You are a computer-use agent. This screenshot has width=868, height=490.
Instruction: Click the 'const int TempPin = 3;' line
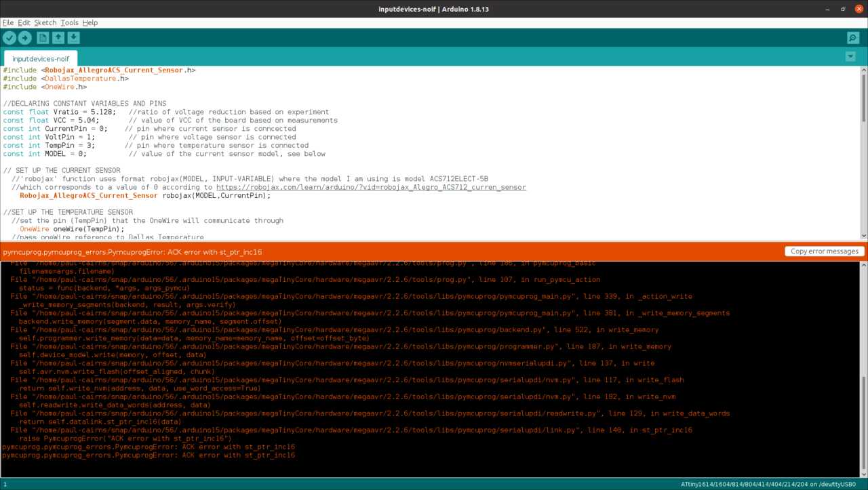[x=49, y=145]
